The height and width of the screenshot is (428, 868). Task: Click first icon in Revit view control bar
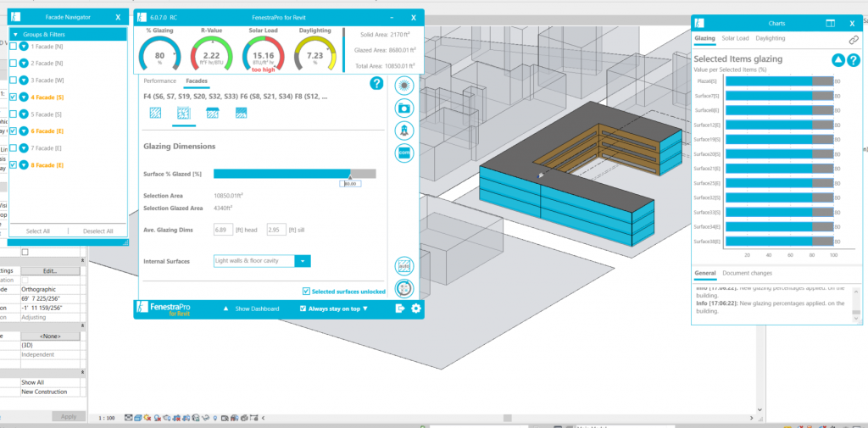[129, 418]
